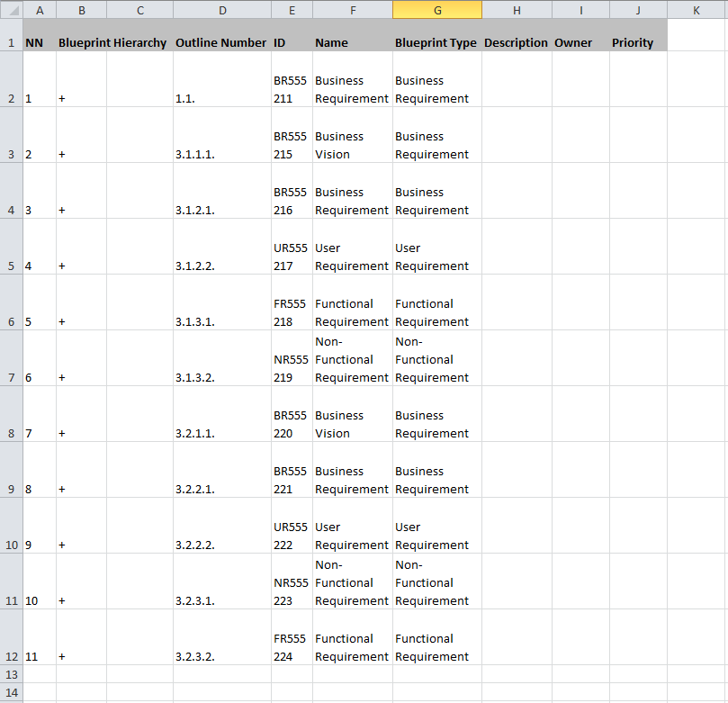This screenshot has height=703, width=728.
Task: Click Name cell Business Vision in row 8
Action: click(x=353, y=414)
